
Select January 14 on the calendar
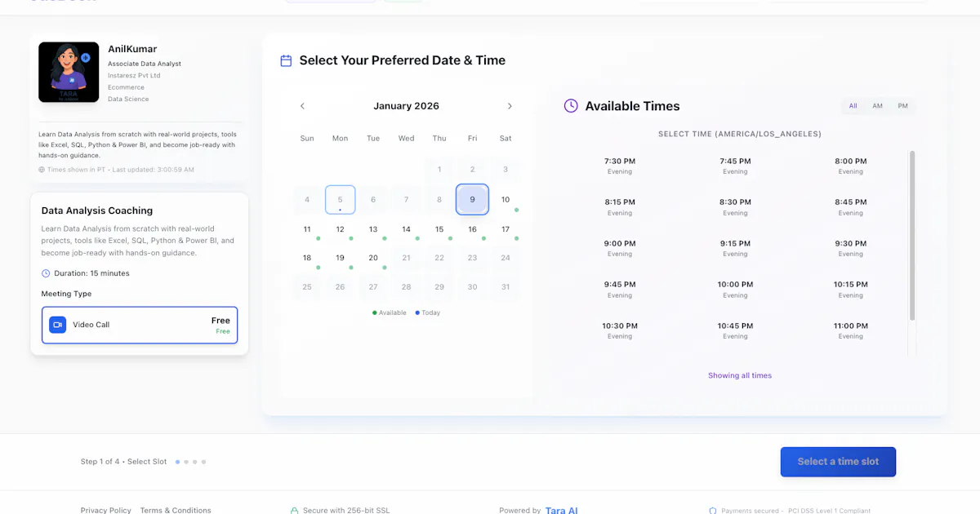point(406,229)
